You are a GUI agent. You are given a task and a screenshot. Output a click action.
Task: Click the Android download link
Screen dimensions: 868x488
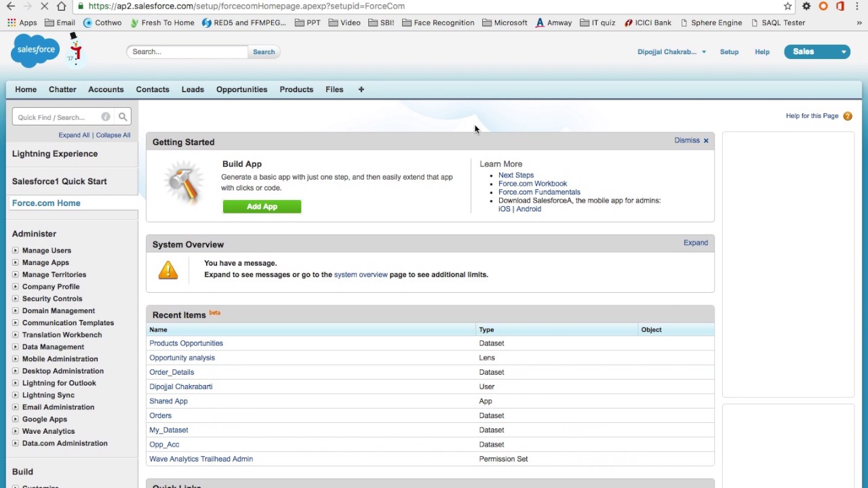[529, 209]
